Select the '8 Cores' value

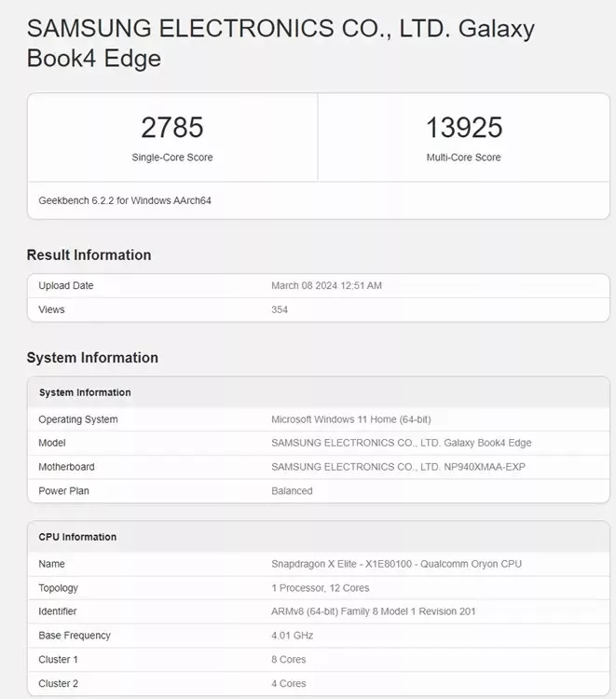pos(288,660)
